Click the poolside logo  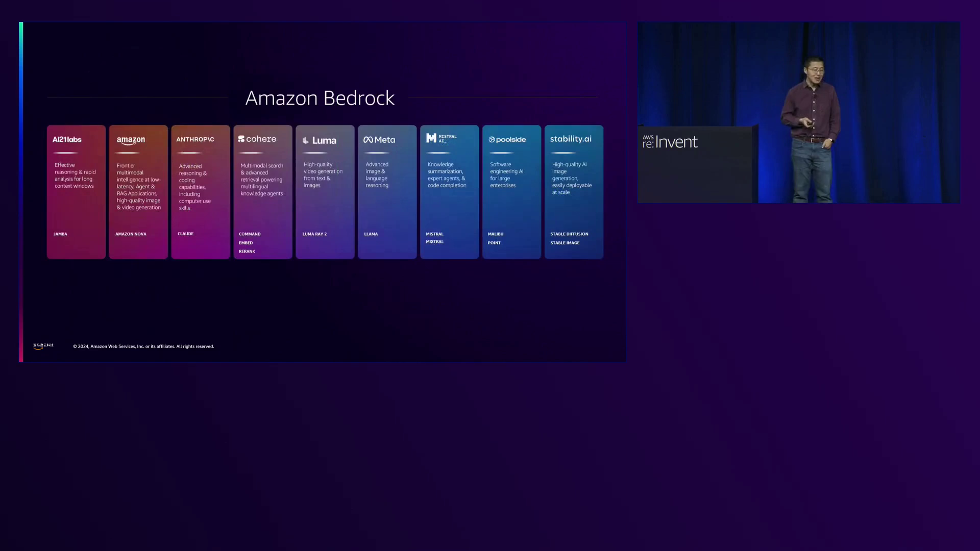point(507,139)
